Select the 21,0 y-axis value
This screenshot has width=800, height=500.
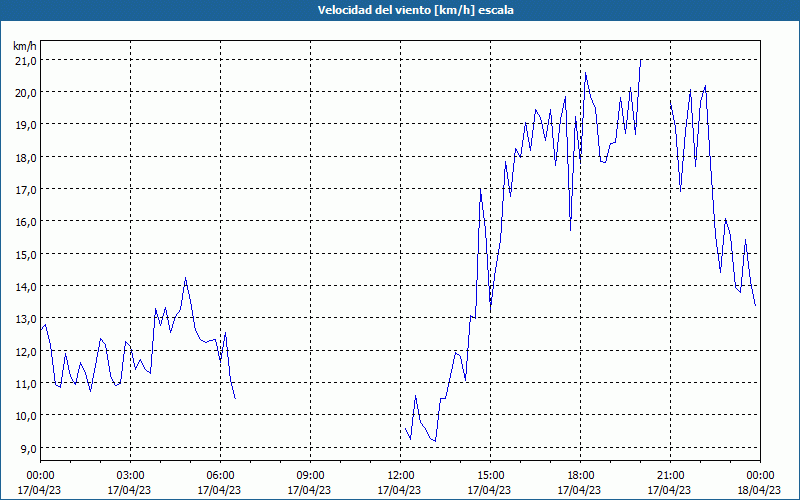(x=26, y=61)
